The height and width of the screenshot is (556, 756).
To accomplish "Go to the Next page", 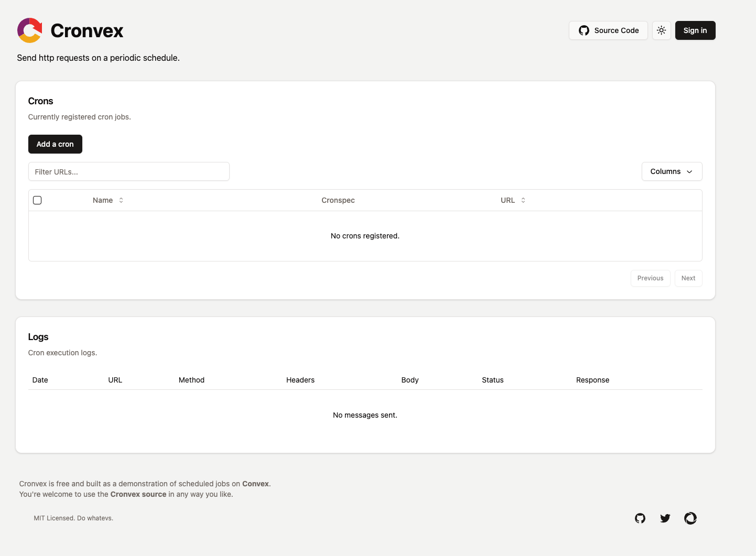I will click(x=688, y=278).
